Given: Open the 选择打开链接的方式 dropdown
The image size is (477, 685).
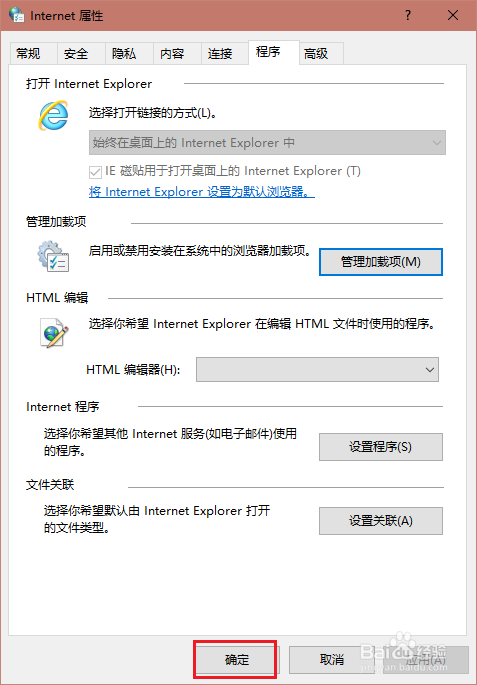Looking at the screenshot, I should coord(267,142).
